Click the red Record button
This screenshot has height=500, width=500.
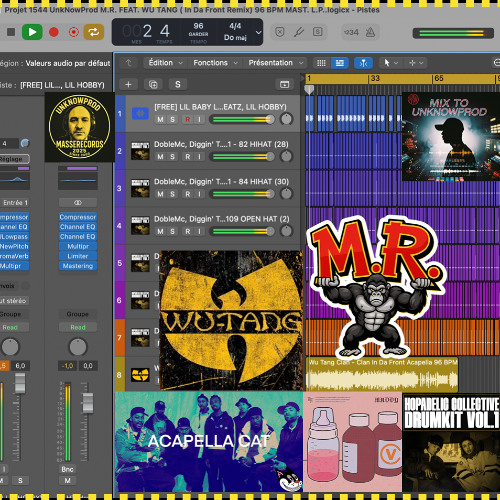[x=54, y=32]
